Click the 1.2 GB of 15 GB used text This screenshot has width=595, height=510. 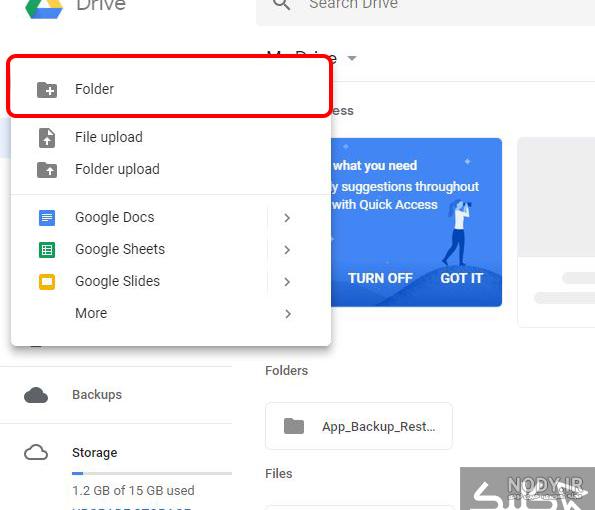(x=133, y=490)
